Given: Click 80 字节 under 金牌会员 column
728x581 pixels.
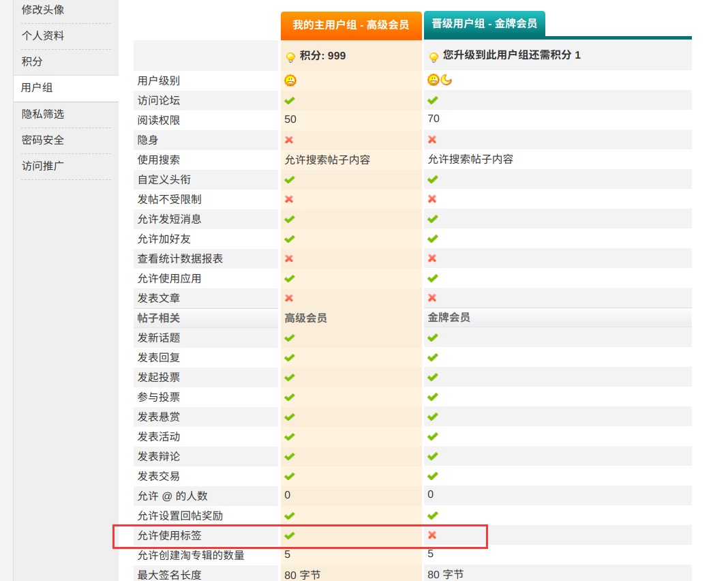Looking at the screenshot, I should tap(445, 574).
